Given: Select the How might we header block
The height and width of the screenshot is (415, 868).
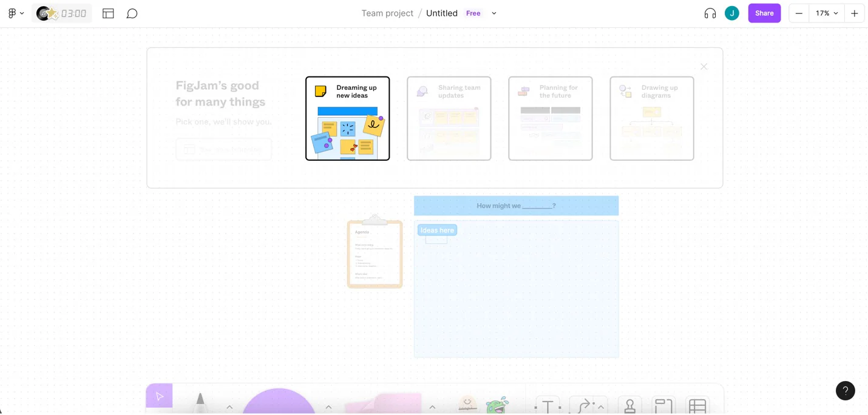Looking at the screenshot, I should [516, 206].
